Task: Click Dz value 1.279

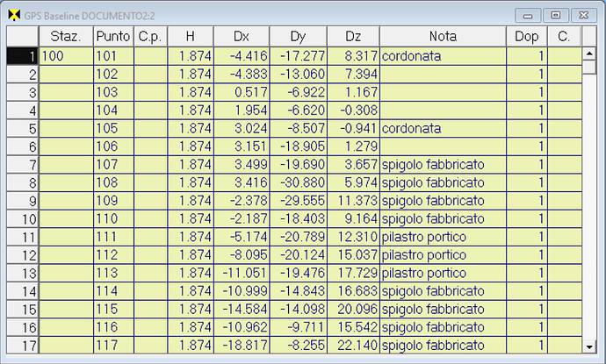Action: pyautogui.click(x=354, y=146)
